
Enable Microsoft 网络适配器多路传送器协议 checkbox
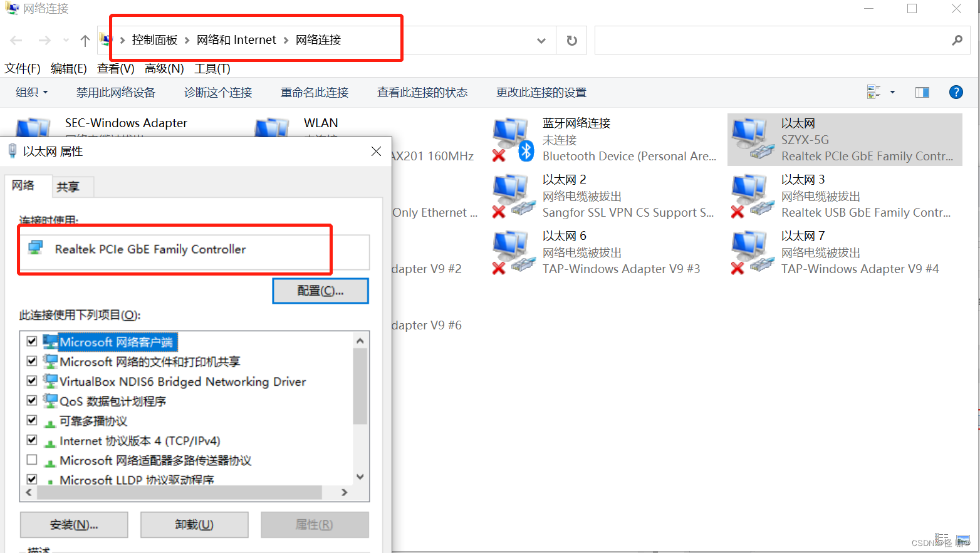coord(32,460)
